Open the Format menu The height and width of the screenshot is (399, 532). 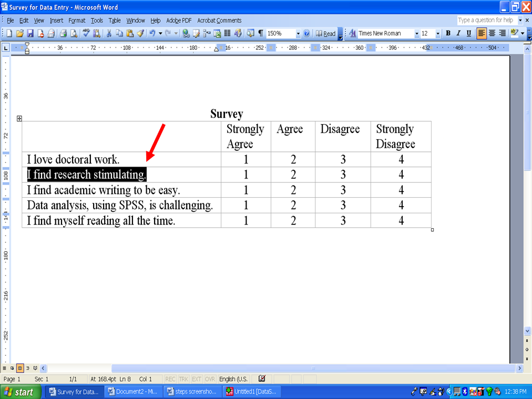[x=76, y=21]
